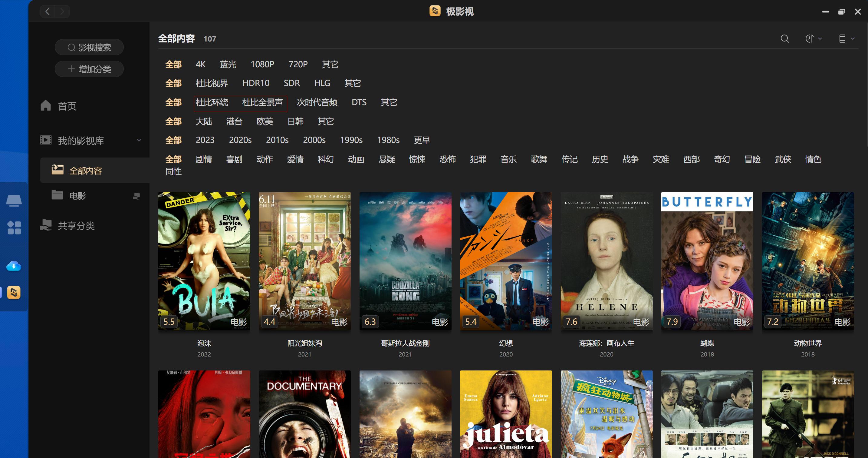The width and height of the screenshot is (868, 458).
Task: Open 首页 home in the sidebar
Action: tap(67, 106)
